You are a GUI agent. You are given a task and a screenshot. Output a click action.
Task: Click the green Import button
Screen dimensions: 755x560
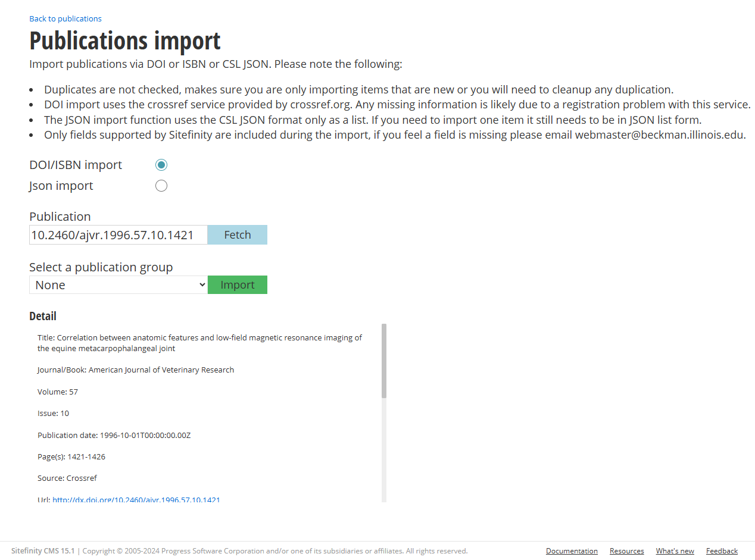(237, 285)
